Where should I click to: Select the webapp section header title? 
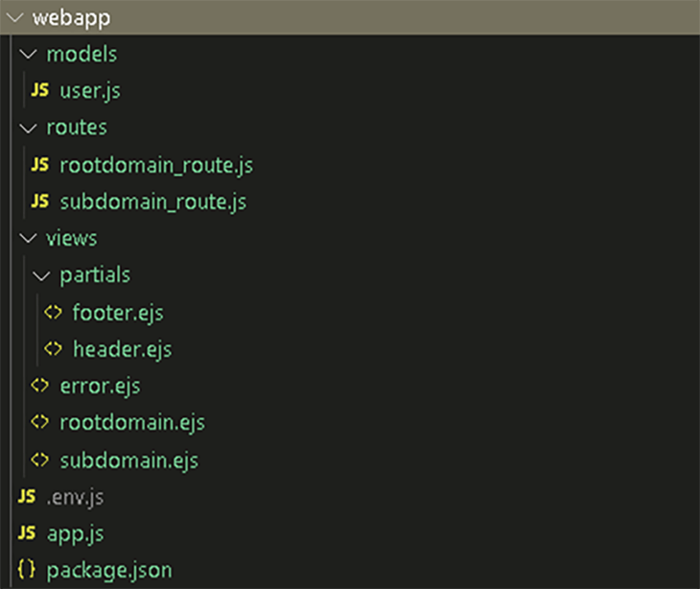coord(71,19)
